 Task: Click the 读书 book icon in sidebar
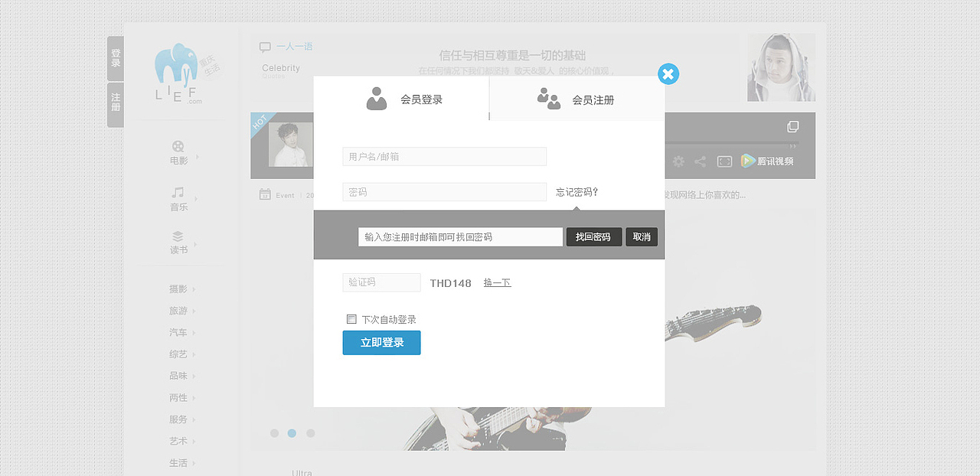[x=177, y=235]
